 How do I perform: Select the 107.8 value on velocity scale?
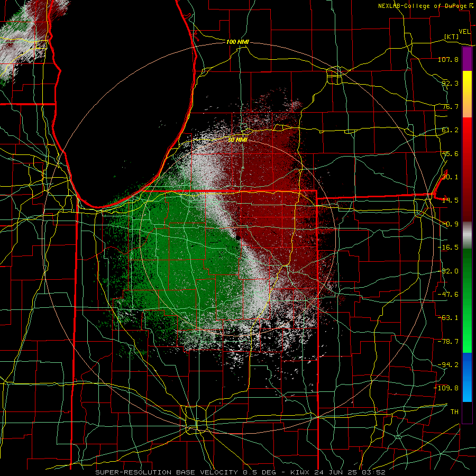coord(448,59)
